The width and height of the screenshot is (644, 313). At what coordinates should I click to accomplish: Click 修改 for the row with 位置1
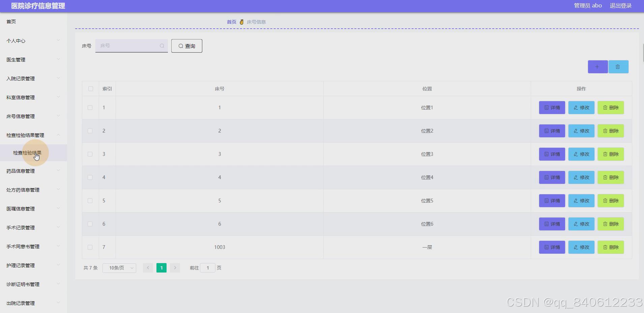click(581, 108)
